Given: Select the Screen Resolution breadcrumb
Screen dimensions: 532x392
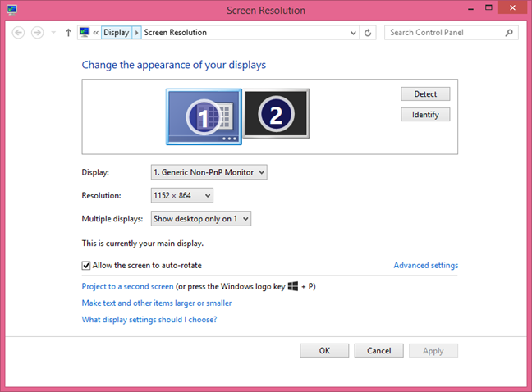Looking at the screenshot, I should click(176, 33).
